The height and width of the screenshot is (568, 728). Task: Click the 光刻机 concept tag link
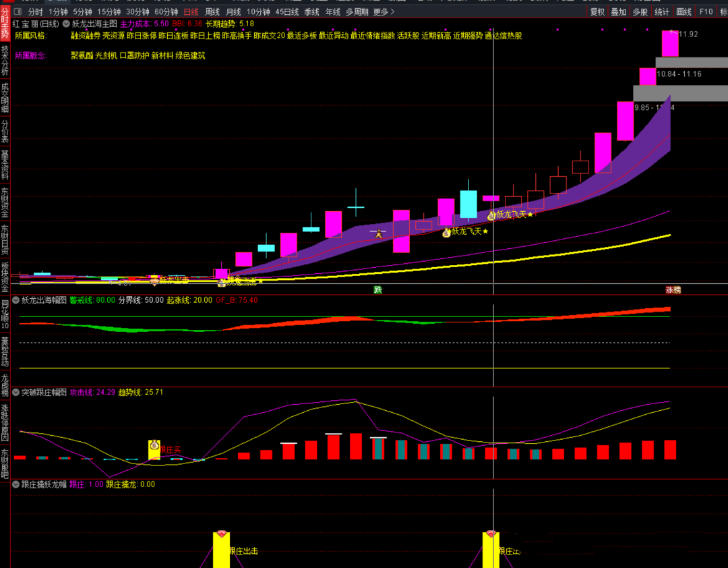pos(106,55)
